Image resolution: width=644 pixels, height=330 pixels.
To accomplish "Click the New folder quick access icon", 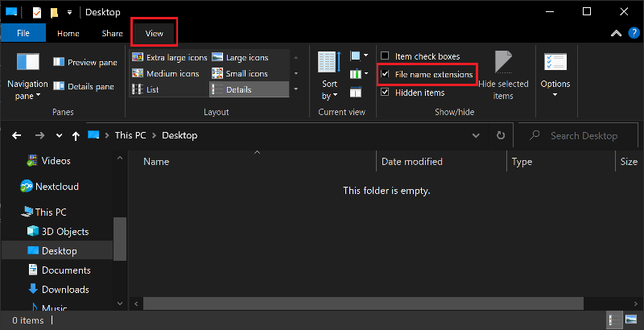I will pos(54,13).
